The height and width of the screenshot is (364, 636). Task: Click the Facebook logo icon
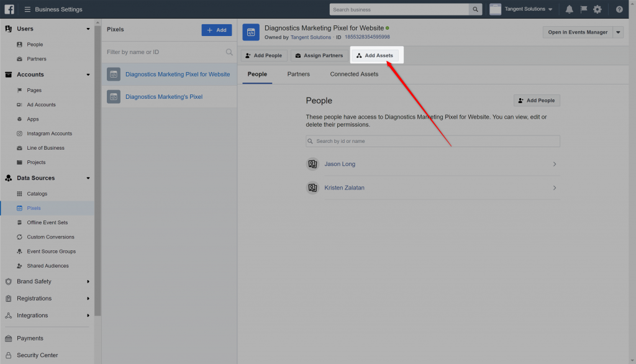point(9,9)
